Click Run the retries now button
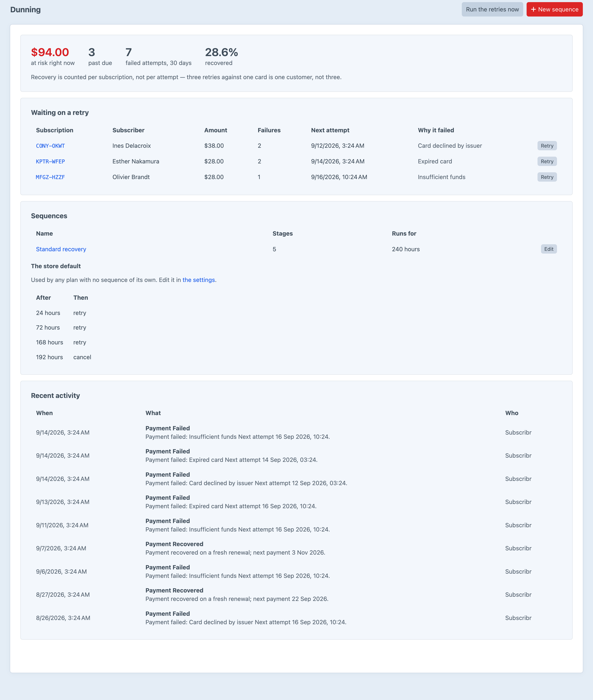The width and height of the screenshot is (593, 700). point(492,9)
